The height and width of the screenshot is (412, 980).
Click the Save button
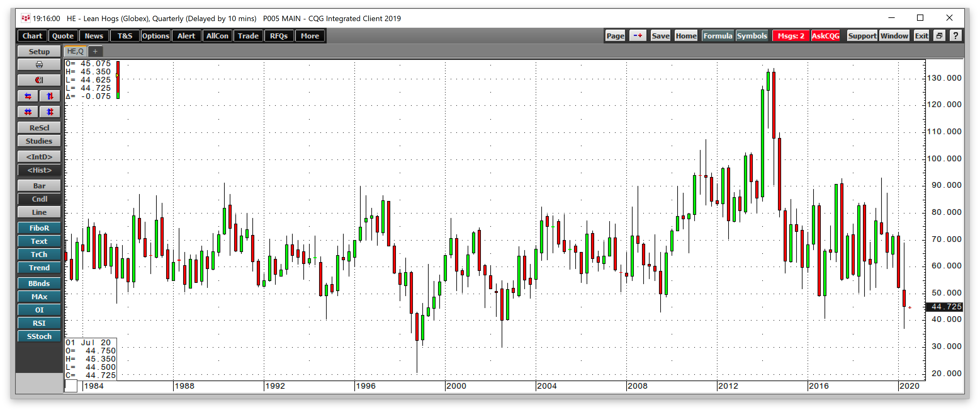[x=661, y=36]
